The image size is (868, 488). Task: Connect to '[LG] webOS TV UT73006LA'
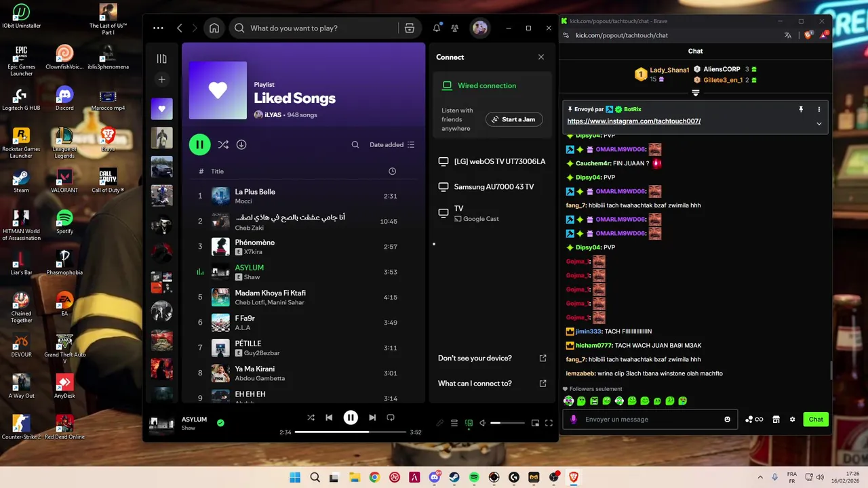tap(492, 161)
